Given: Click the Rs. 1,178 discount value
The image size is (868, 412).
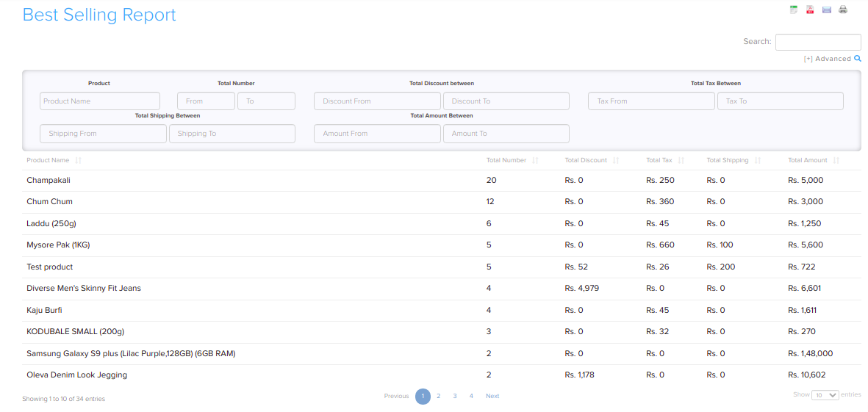Looking at the screenshot, I should point(581,375).
